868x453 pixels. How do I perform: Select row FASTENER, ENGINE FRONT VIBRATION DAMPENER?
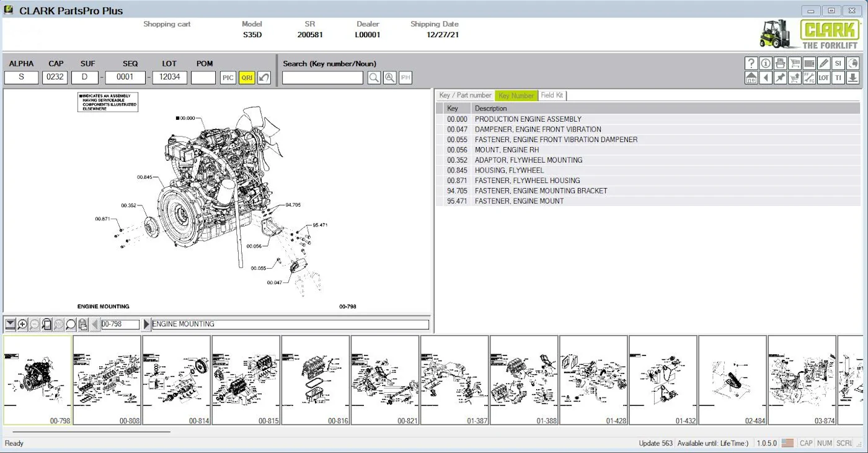tap(648, 140)
